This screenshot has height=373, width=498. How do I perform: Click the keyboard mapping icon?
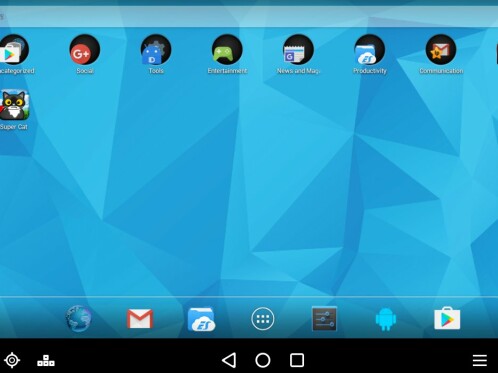(46, 361)
